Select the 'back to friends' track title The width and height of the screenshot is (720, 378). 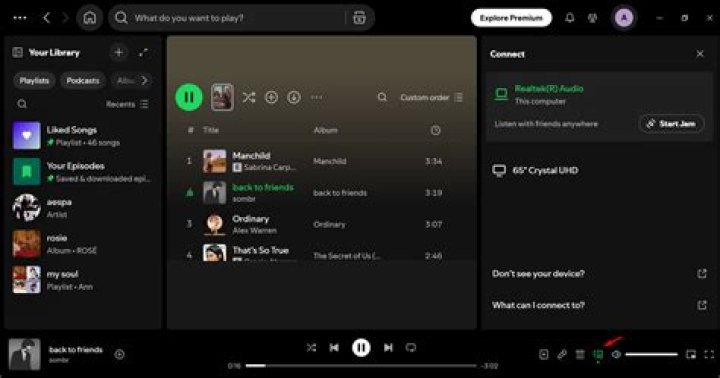[263, 187]
